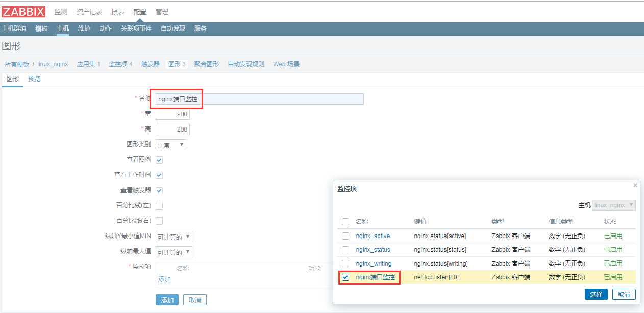Open 所有模板 breadcrumb link

pyautogui.click(x=17, y=64)
